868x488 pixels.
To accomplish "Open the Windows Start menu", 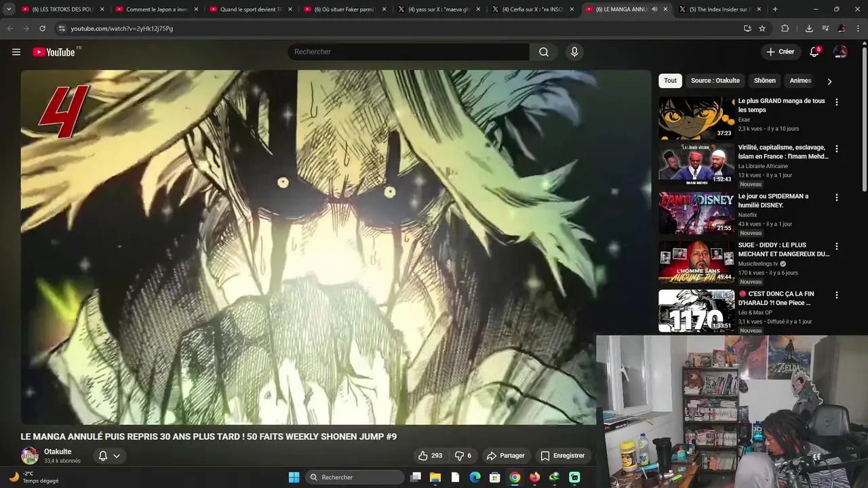I will pyautogui.click(x=294, y=477).
